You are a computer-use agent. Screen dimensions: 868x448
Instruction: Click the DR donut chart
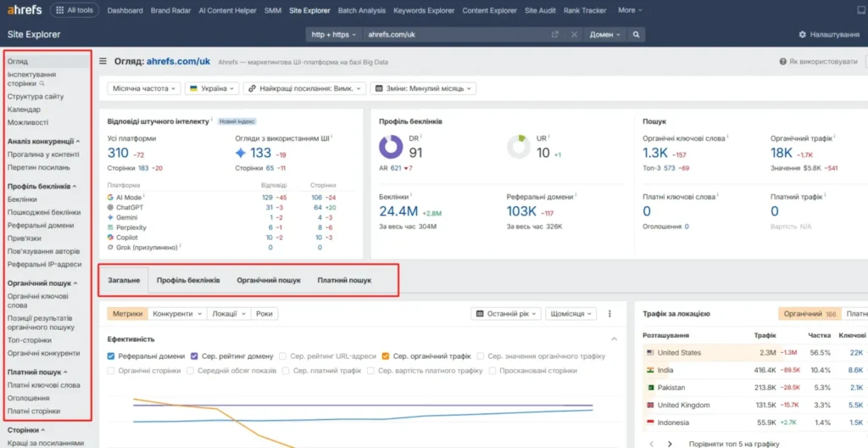(392, 147)
